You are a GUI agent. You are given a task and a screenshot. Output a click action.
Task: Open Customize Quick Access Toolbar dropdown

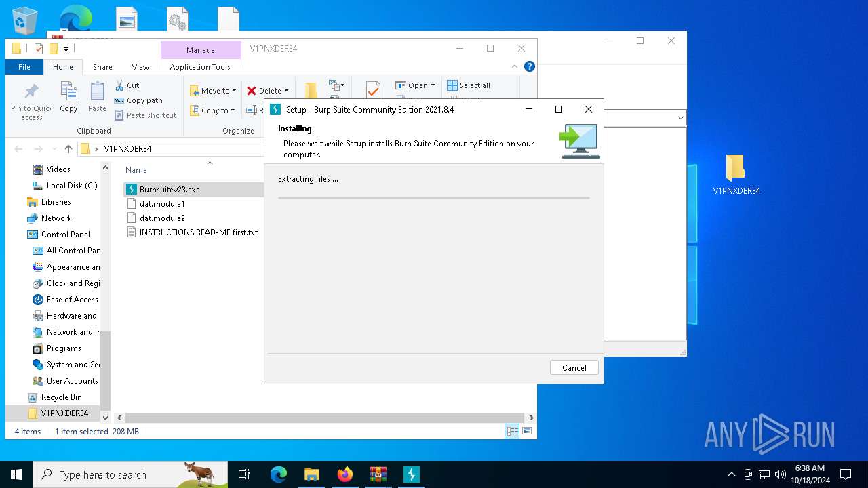pos(66,49)
